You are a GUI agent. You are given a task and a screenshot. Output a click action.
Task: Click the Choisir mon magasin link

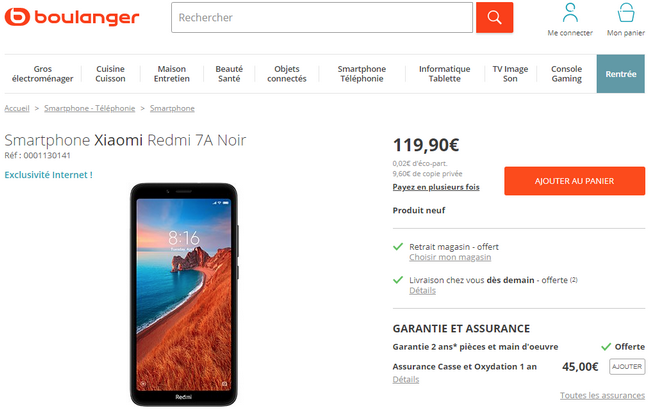point(450,257)
